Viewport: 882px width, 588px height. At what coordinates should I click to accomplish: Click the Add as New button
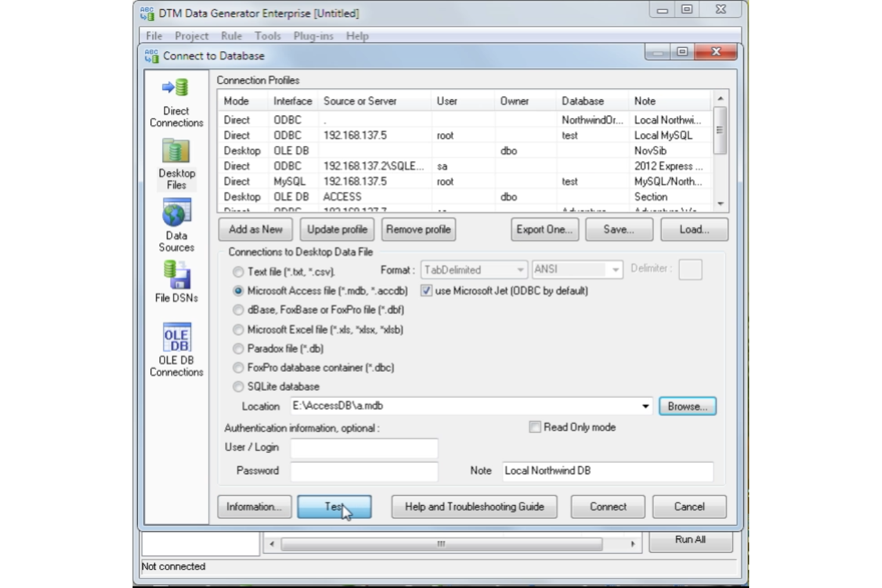[256, 229]
